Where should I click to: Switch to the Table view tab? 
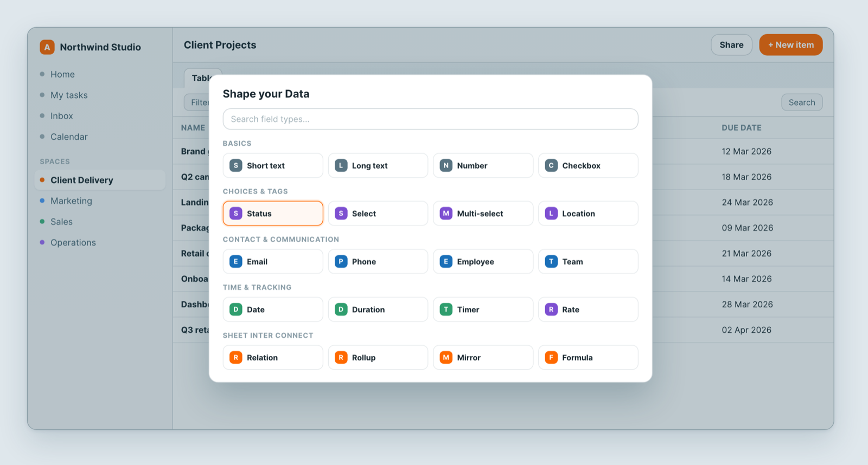[x=198, y=78]
